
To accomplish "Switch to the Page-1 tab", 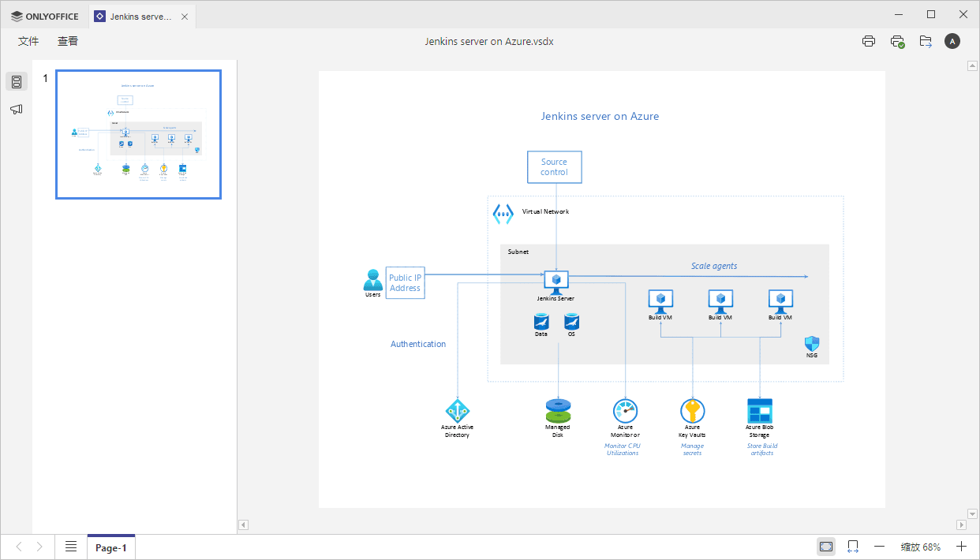I will [110, 546].
